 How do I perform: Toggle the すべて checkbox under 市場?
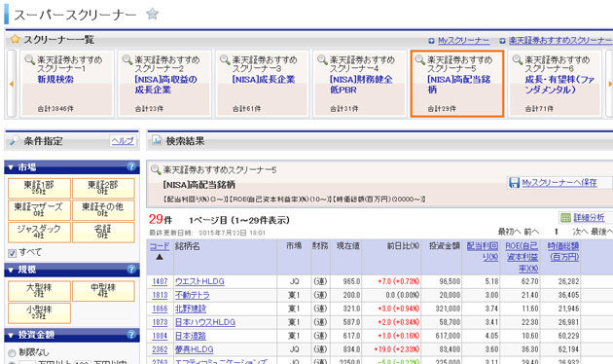[12, 253]
